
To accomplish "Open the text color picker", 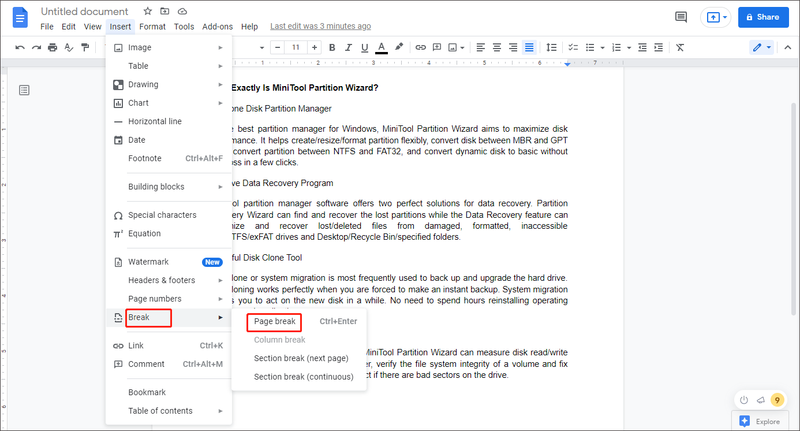I will (381, 47).
